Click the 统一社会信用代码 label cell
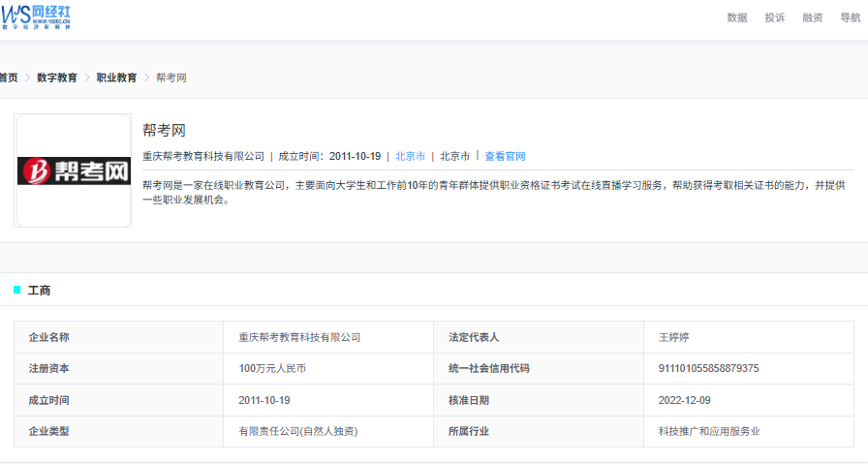868x464 pixels. (539, 368)
